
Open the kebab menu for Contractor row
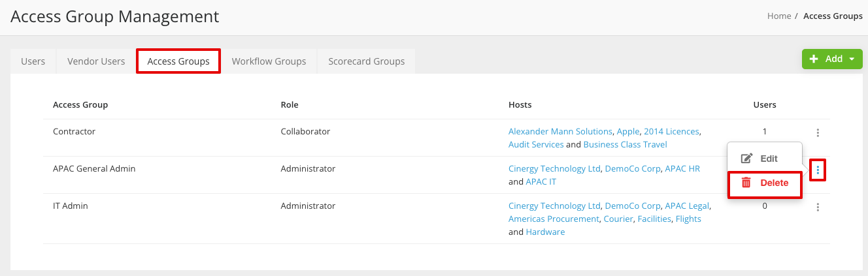tap(818, 132)
